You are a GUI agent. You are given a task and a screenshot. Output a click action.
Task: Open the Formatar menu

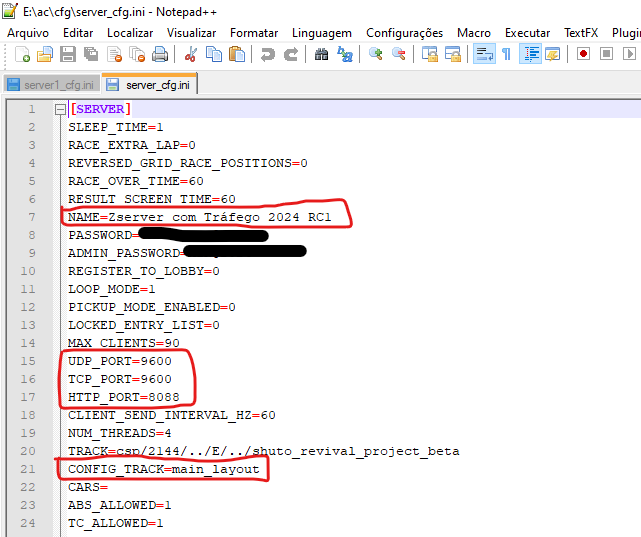pyautogui.click(x=254, y=33)
